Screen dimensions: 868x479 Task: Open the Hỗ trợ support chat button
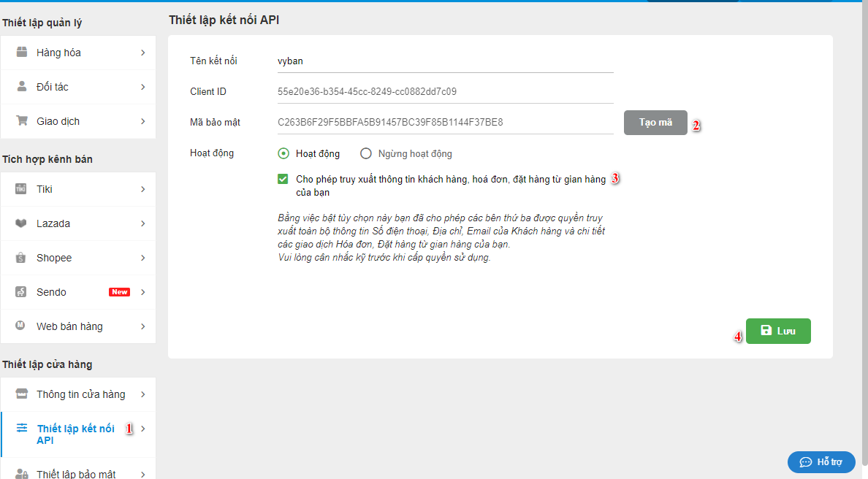pyautogui.click(x=821, y=461)
